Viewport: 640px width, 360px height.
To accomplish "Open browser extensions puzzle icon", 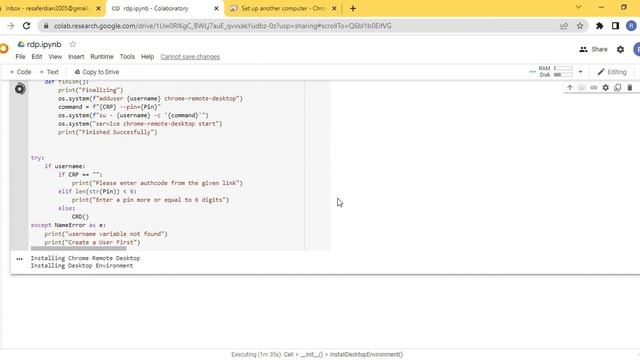I will pos(600,26).
